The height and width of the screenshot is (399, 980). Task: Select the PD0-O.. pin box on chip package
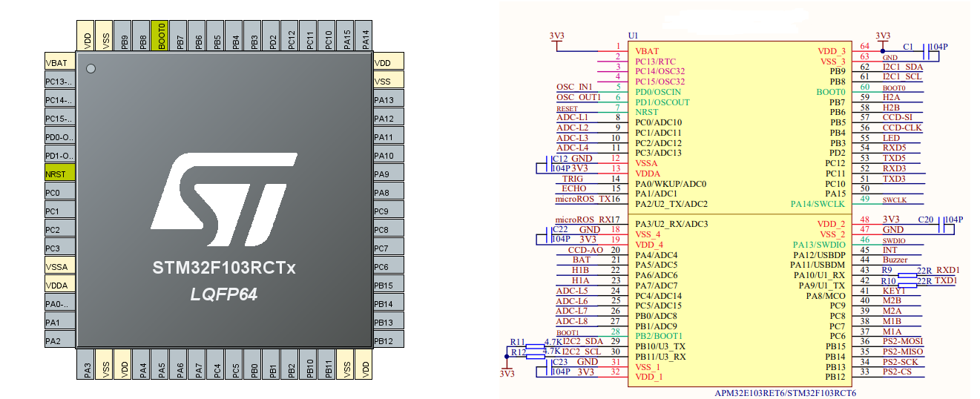[x=59, y=137]
